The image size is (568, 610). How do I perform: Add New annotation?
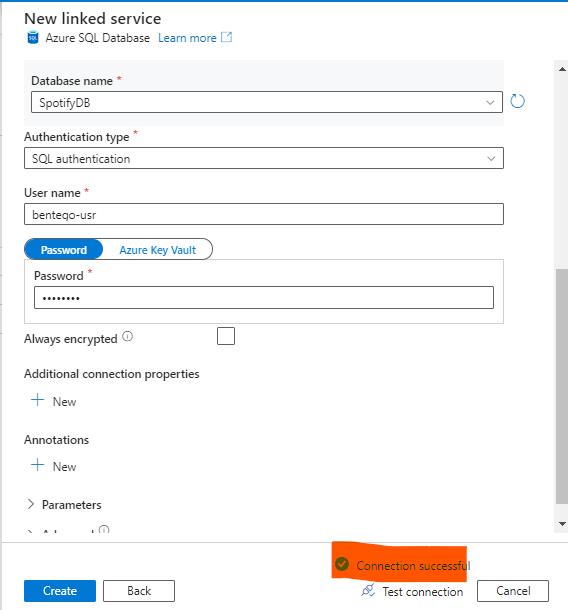click(x=54, y=466)
